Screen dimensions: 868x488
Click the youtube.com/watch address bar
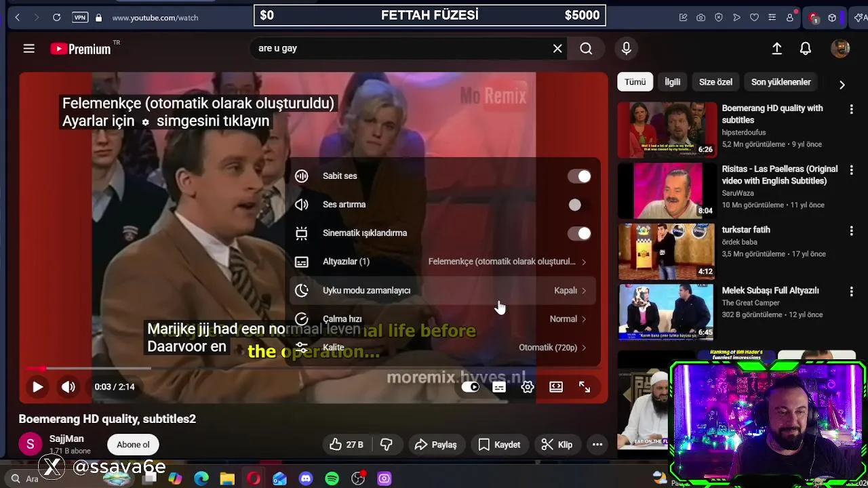click(155, 18)
